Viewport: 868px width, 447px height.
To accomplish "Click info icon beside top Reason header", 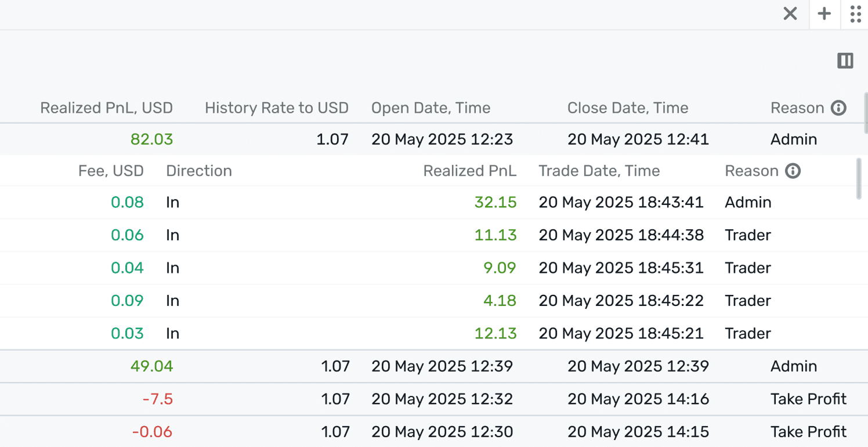I will [838, 108].
